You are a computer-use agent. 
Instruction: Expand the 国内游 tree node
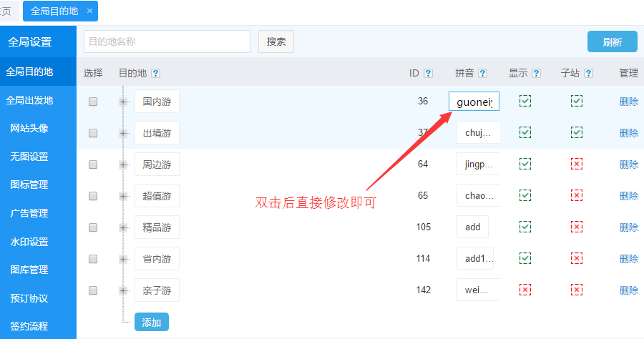pos(124,102)
